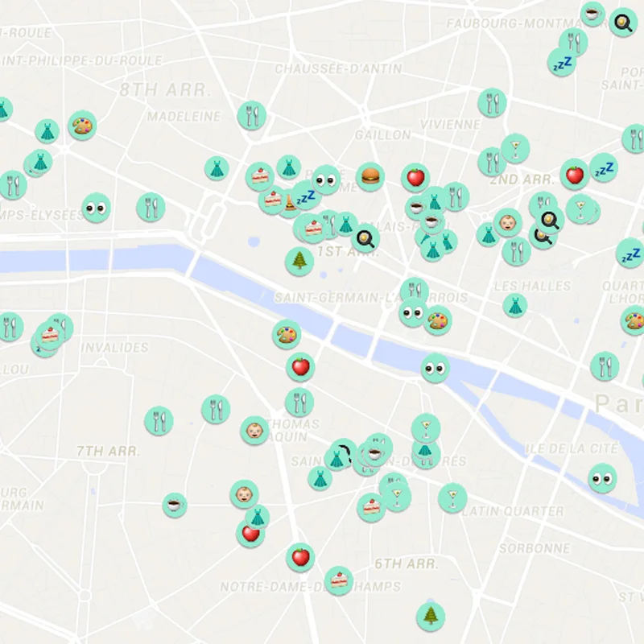Open the cake marker above Notre-Dame-des-Champs label
Screen dimensions: 644x644
pyautogui.click(x=338, y=580)
